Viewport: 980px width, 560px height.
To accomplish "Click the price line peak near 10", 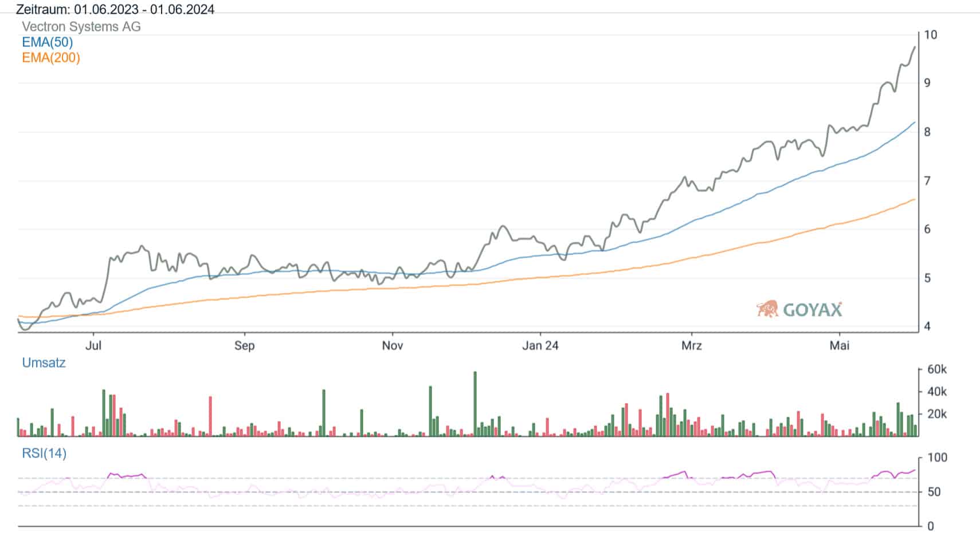I will (x=915, y=47).
